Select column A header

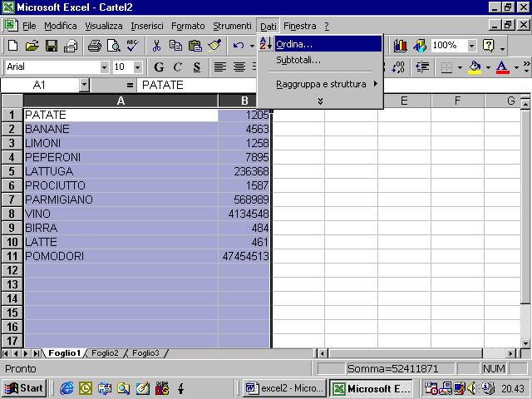121,101
